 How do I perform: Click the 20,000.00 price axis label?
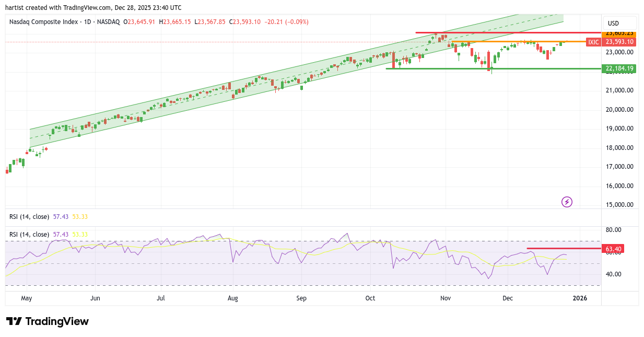click(619, 109)
